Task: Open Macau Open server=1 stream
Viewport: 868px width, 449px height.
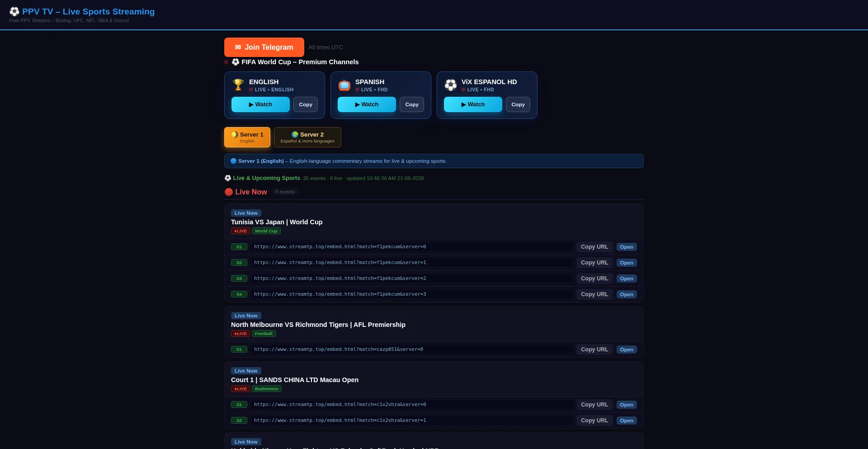Action: (x=627, y=421)
